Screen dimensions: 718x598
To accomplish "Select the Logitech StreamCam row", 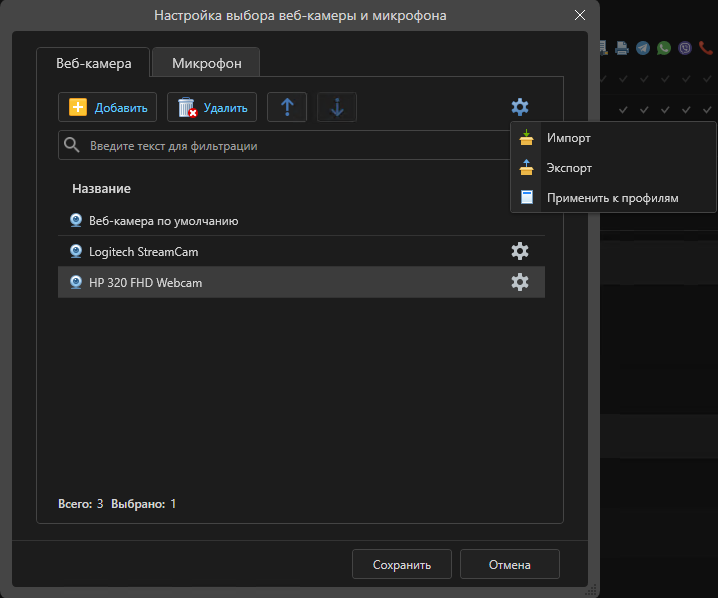I will [143, 251].
